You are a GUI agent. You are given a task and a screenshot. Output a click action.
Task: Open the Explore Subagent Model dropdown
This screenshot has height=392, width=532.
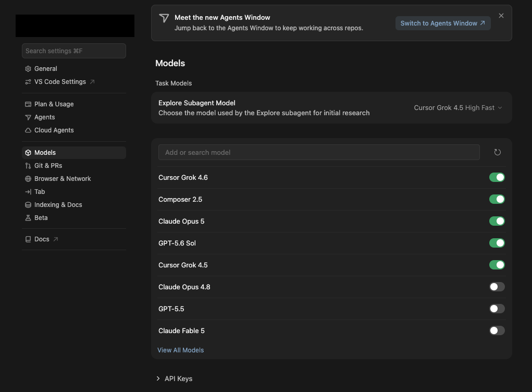pyautogui.click(x=457, y=107)
